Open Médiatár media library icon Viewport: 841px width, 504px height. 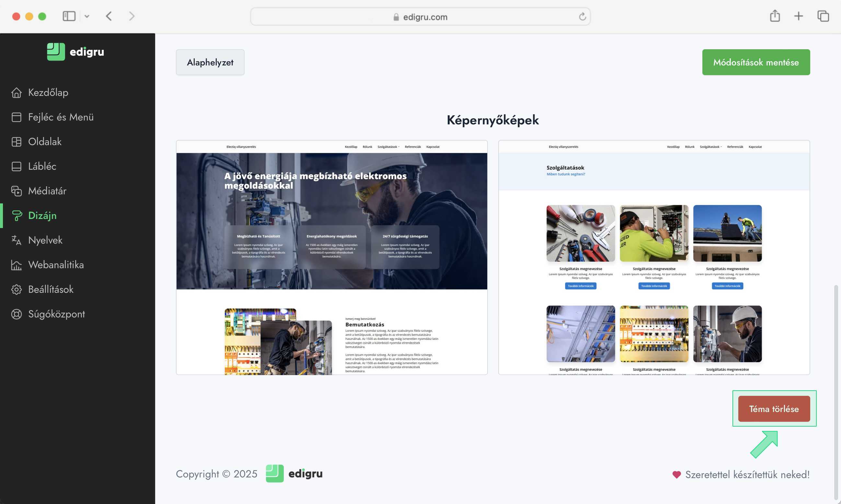point(16,191)
